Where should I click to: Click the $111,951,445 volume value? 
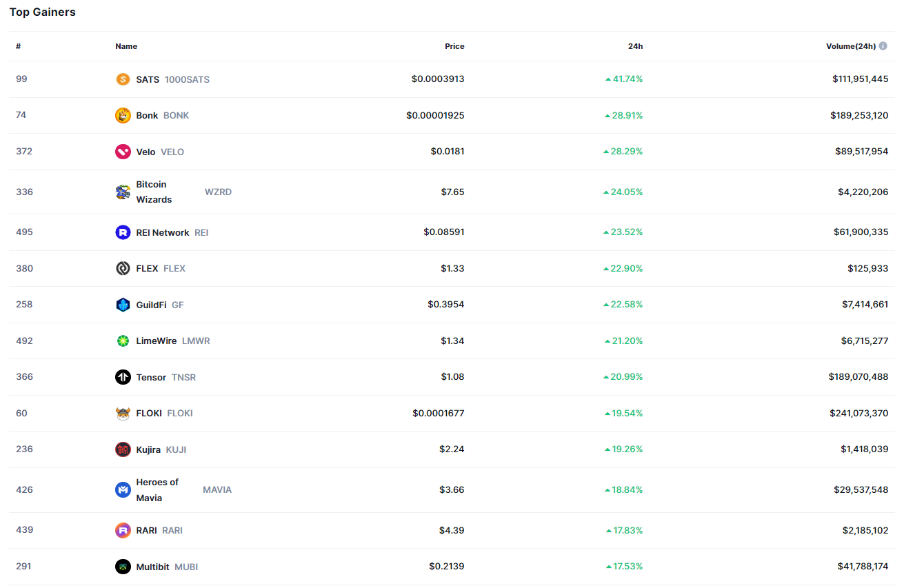coord(860,79)
